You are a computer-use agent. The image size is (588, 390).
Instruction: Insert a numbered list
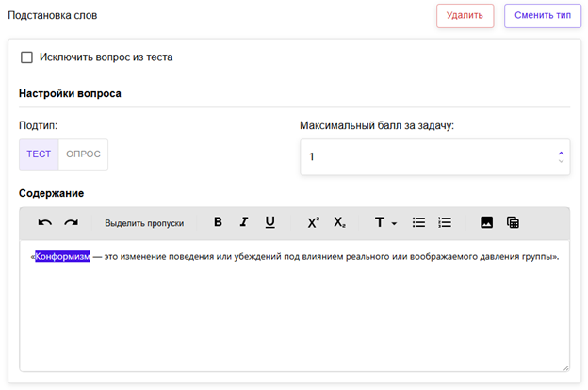[x=445, y=222]
